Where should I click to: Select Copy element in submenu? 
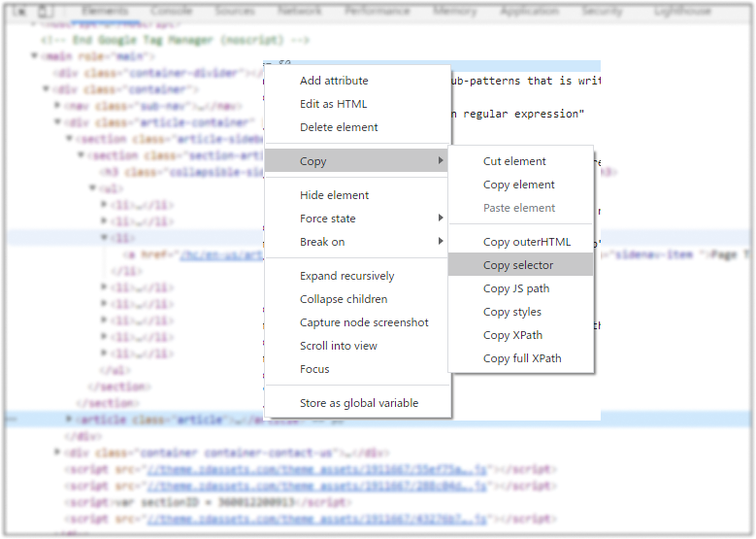click(519, 185)
